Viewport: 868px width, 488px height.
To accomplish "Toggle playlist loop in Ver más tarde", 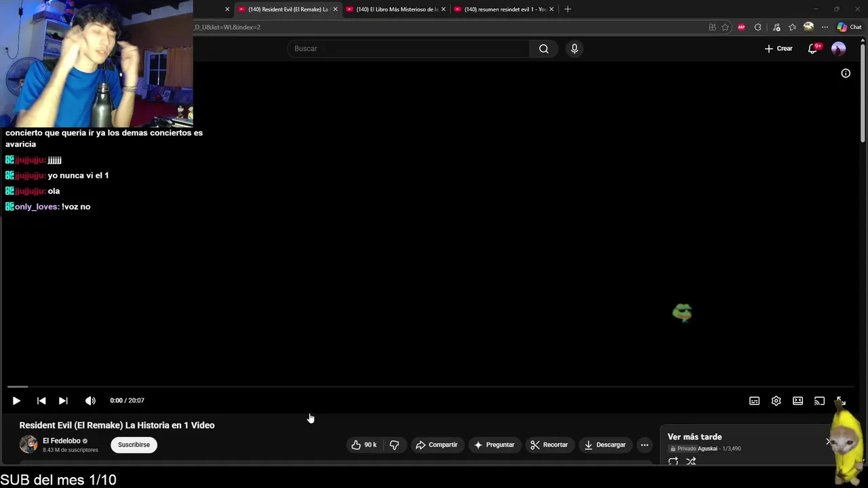I will coord(673,462).
